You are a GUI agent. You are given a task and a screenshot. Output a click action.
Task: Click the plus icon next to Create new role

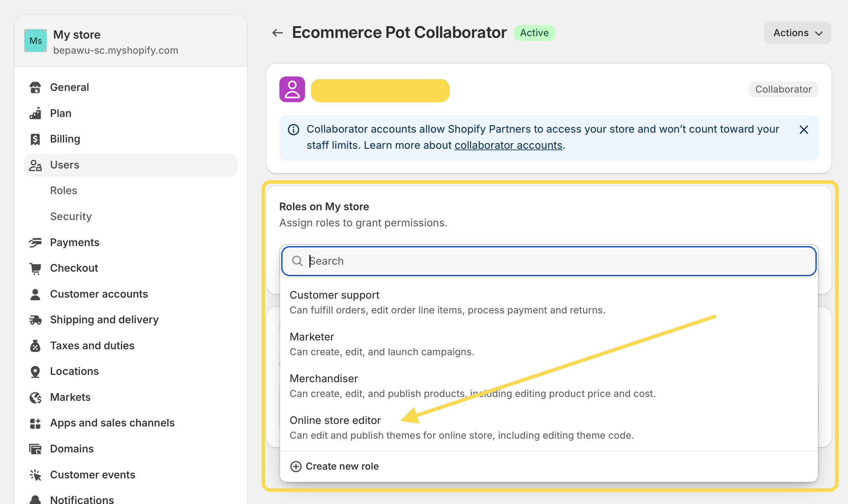point(296,466)
